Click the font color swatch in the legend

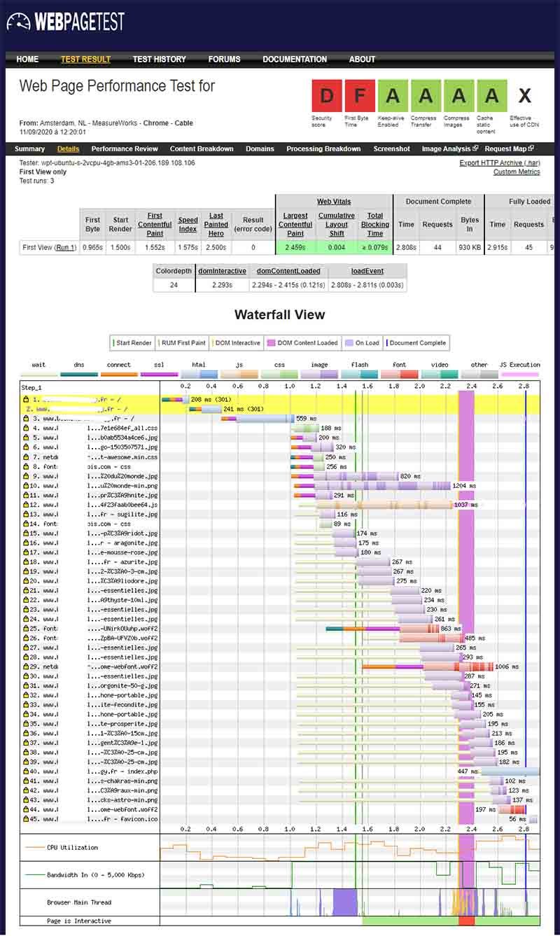coord(400,375)
